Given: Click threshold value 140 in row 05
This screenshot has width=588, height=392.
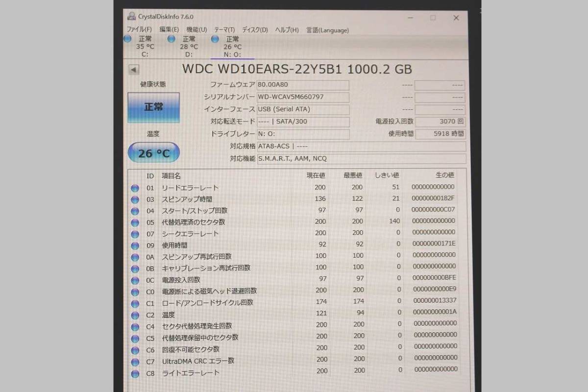Looking at the screenshot, I should point(394,221).
